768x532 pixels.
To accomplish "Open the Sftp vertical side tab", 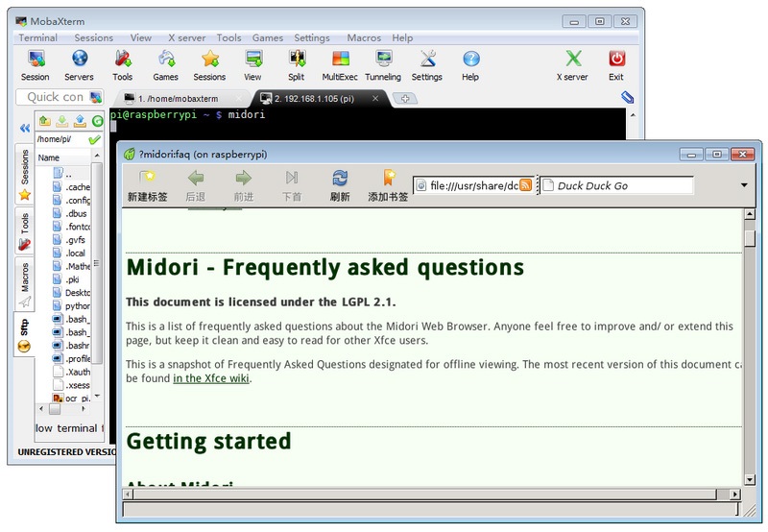I will (25, 335).
